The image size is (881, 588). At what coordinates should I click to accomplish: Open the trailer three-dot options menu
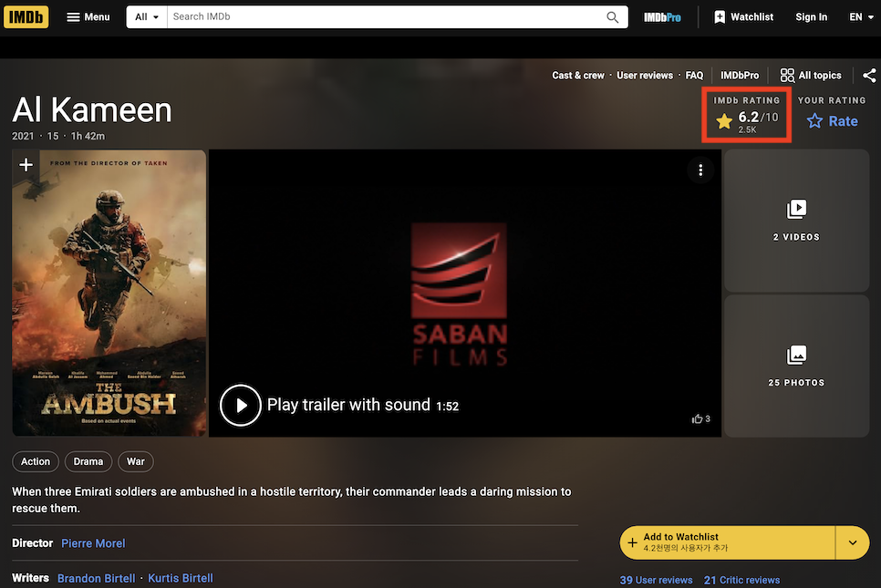pyautogui.click(x=700, y=170)
